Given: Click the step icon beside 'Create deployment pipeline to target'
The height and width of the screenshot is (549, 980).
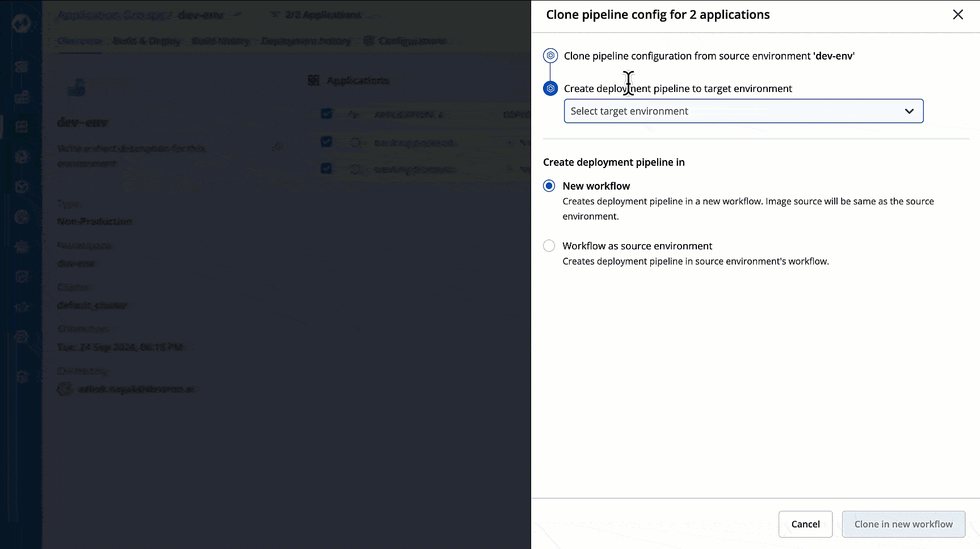Looking at the screenshot, I should click(550, 89).
